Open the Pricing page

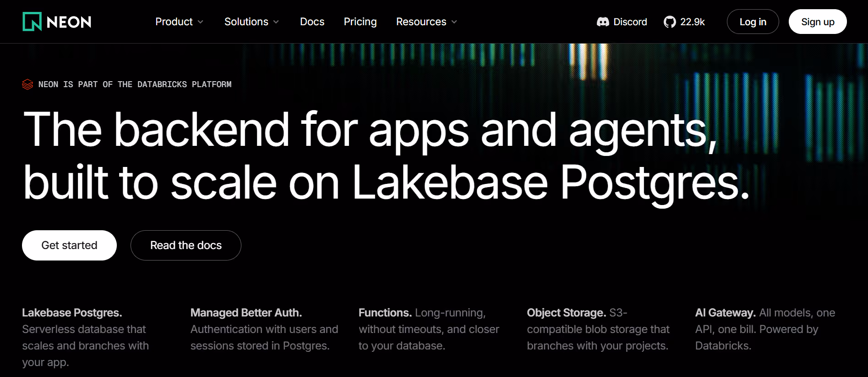[360, 22]
